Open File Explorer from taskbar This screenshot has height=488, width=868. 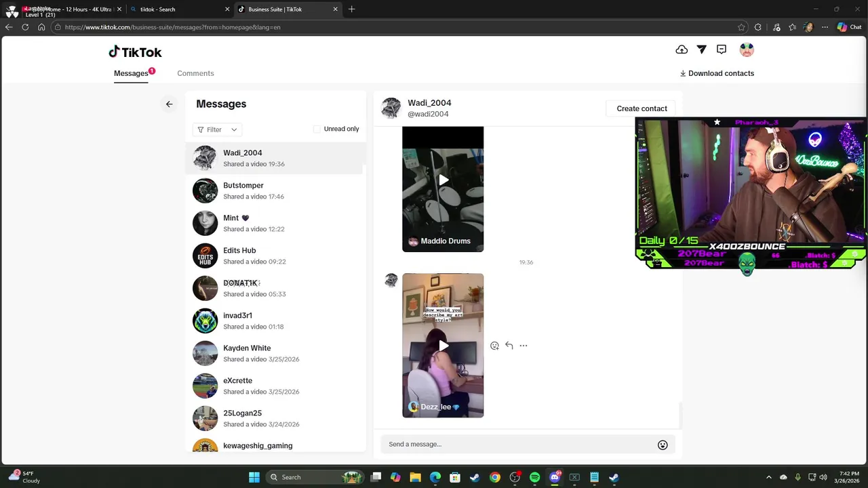coord(416,477)
